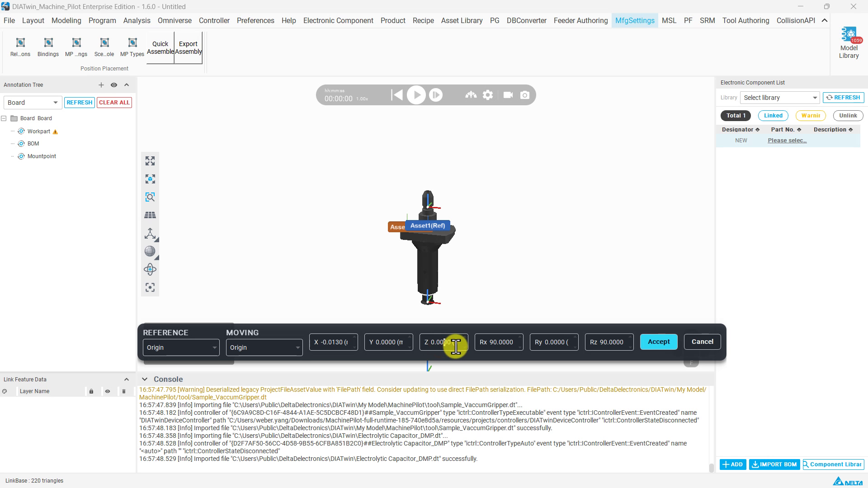
Task: Open the Board dropdown in Annotation Tree
Action: tap(32, 103)
